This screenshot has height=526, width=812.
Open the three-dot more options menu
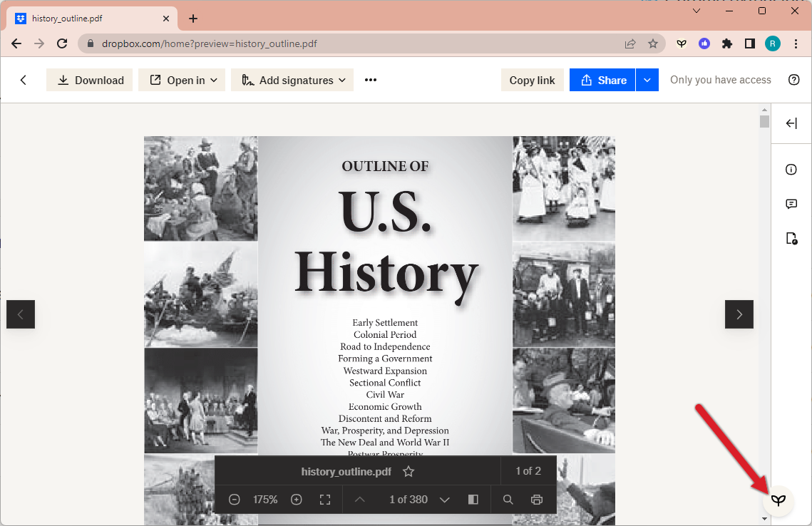coord(370,81)
